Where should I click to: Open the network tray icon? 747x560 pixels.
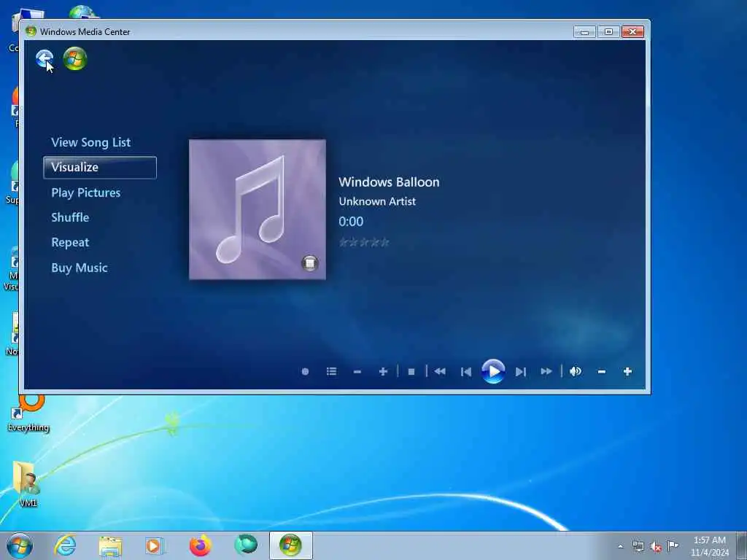[638, 546]
